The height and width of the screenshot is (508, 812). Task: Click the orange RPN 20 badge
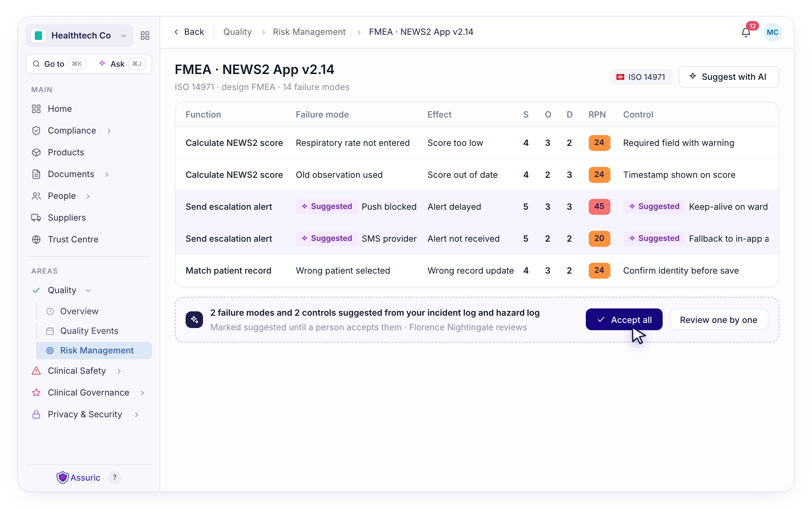click(599, 238)
